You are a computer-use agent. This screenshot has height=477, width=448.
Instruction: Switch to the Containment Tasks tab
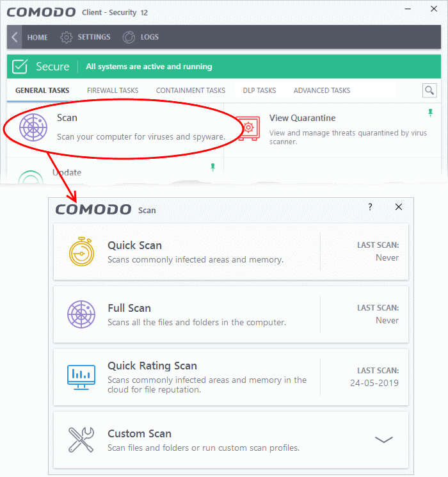coord(190,90)
